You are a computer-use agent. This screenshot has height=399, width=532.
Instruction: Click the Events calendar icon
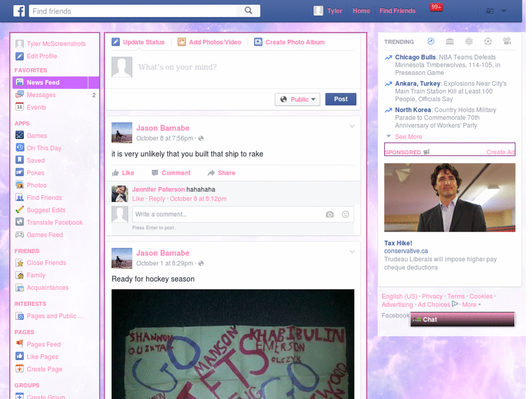pyautogui.click(x=20, y=107)
